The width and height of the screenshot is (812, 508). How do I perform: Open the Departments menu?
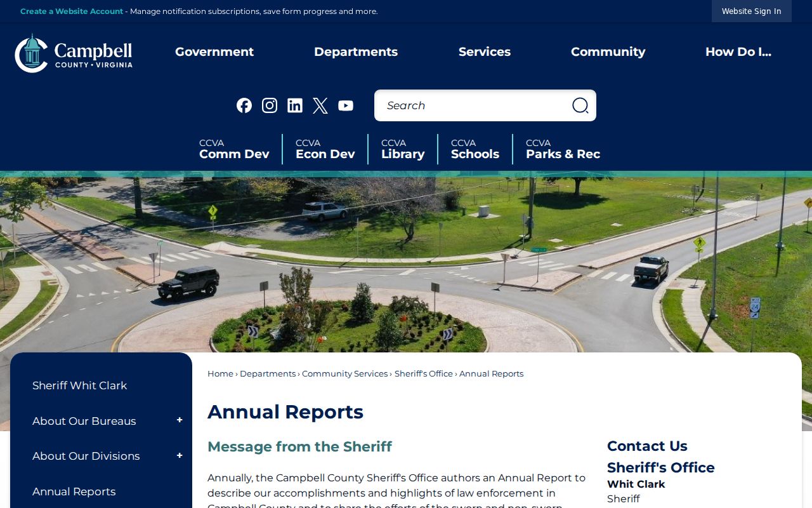pos(356,52)
